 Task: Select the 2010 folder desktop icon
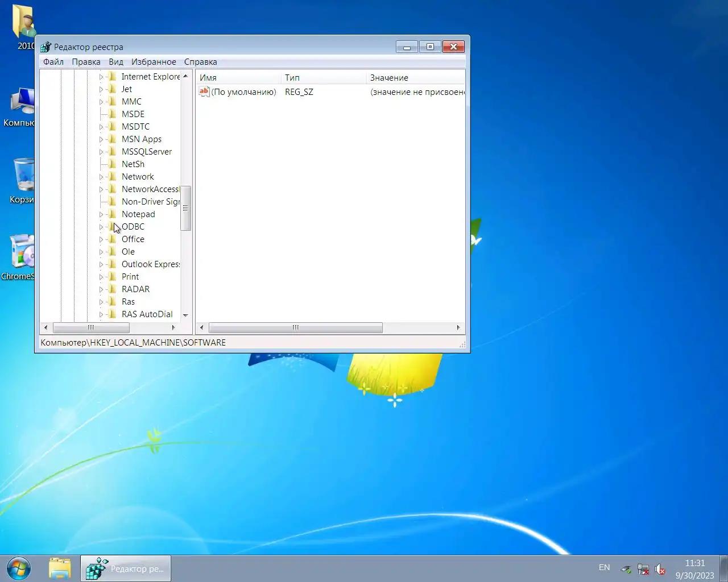(x=24, y=26)
